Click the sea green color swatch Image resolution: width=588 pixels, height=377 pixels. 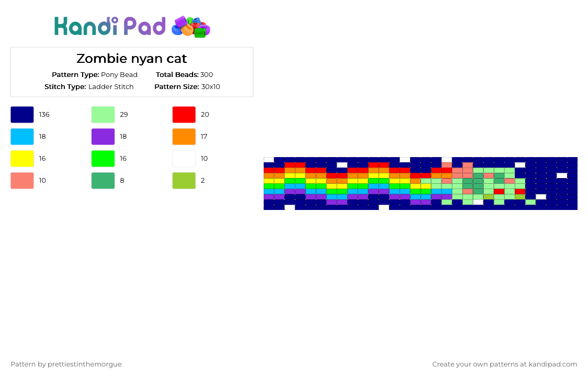click(x=103, y=181)
